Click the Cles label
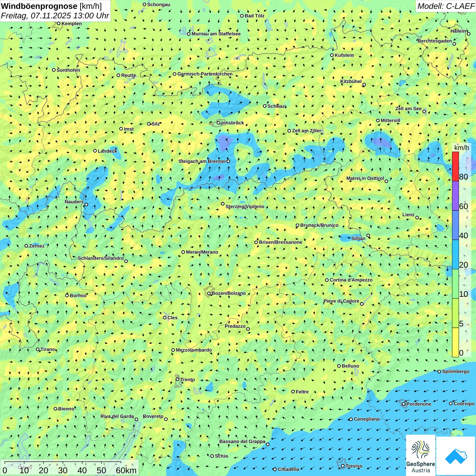Image resolution: width=476 pixels, height=476 pixels. click(172, 318)
